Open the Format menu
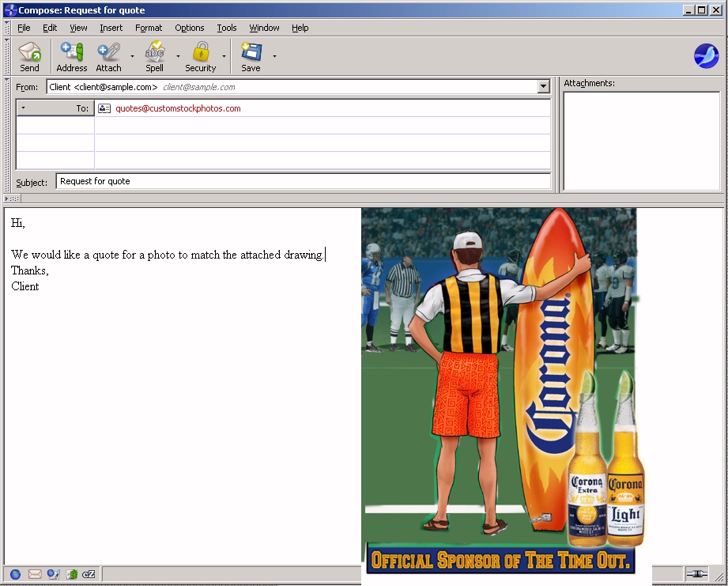The image size is (728, 586). click(149, 28)
